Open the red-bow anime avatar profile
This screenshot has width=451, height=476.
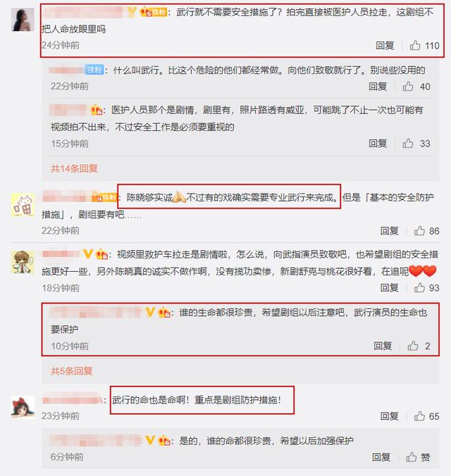click(23, 407)
